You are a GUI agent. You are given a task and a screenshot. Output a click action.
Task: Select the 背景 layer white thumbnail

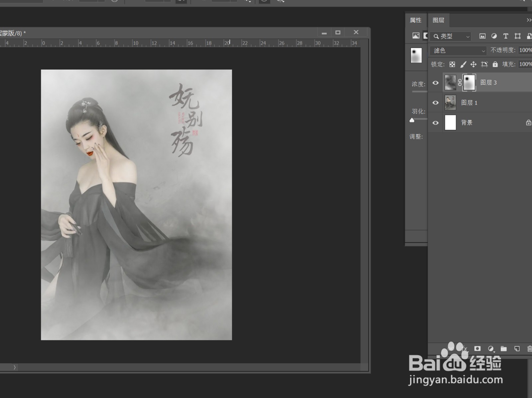pyautogui.click(x=450, y=122)
